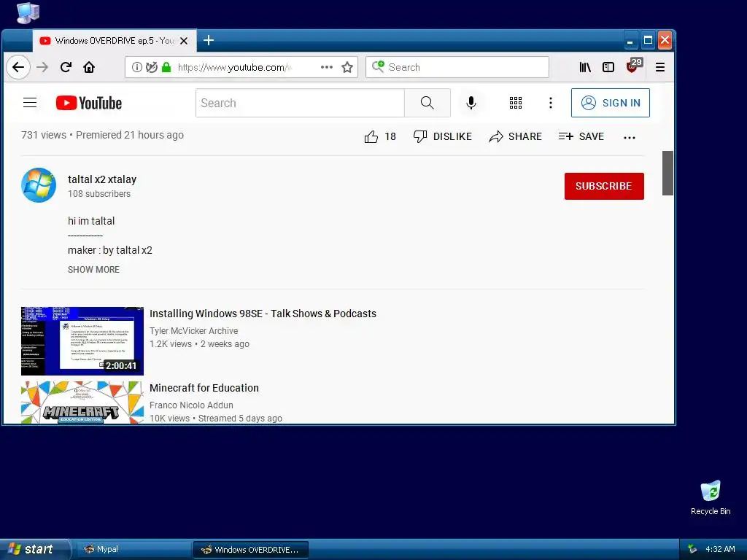Open the YouTube guide hamburger menu
This screenshot has width=747, height=560.
click(x=30, y=103)
